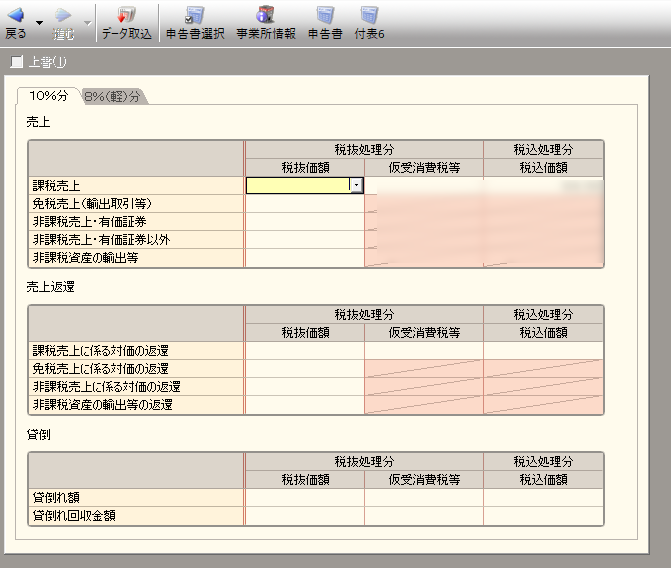Click the 貸倒れ額 税抜価額 cell
This screenshot has width=671, height=568.
coord(305,497)
